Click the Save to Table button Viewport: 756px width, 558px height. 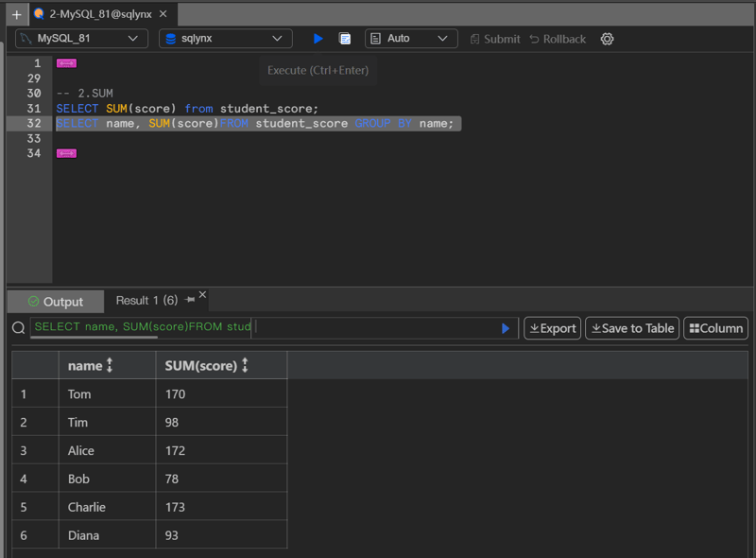(x=632, y=328)
